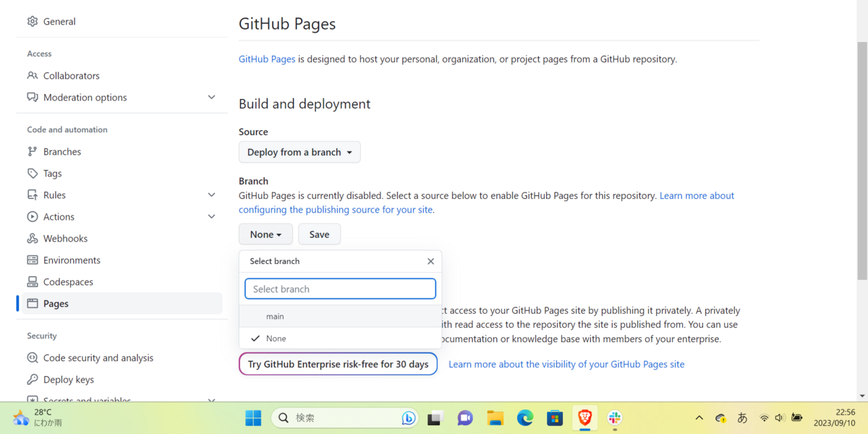Open the Deploy from a branch dropdown
The width and height of the screenshot is (868, 434).
coord(299,152)
